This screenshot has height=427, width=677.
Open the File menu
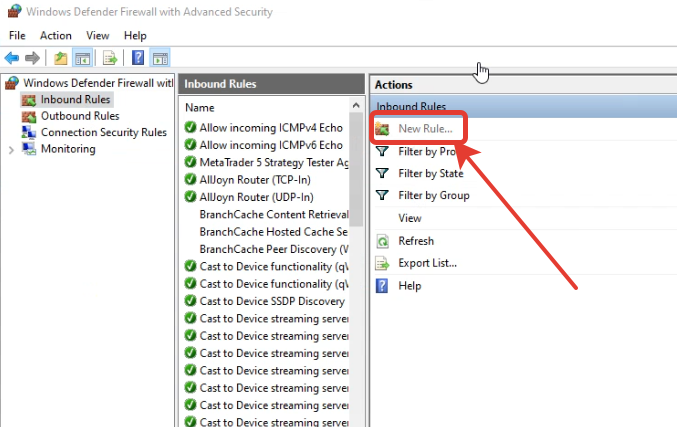pos(17,35)
